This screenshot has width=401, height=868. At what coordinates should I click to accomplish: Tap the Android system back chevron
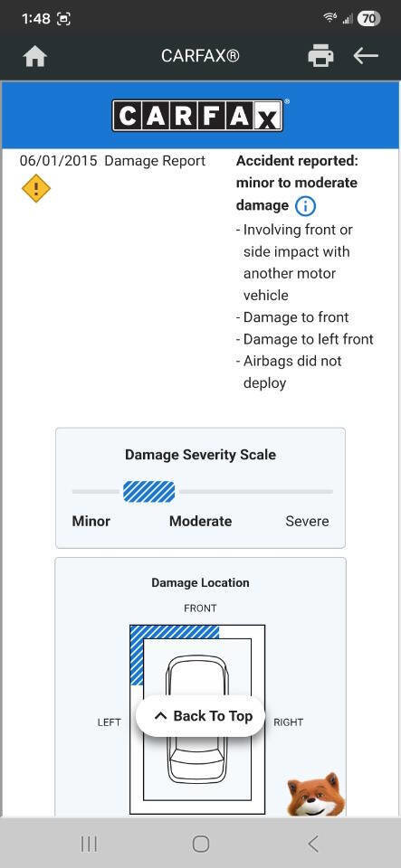[x=313, y=844]
